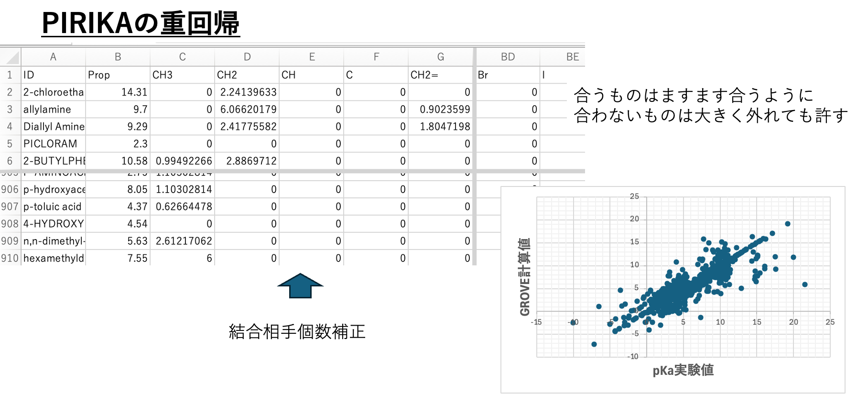Screen dimensions: 868x394
Task: Click the value 7.55 in Prop column
Action: [x=118, y=258]
